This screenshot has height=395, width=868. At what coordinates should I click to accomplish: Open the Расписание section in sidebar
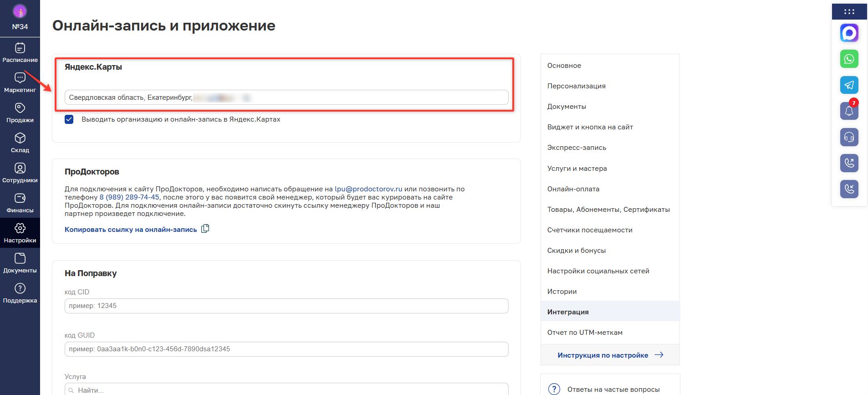pos(20,52)
